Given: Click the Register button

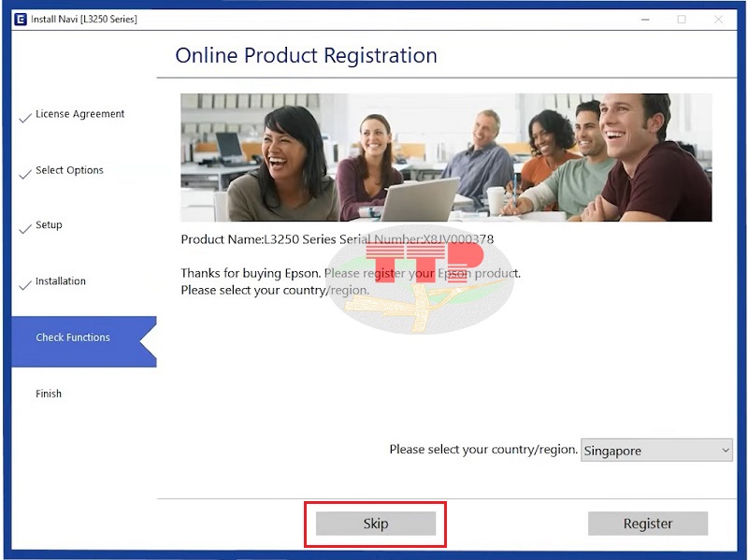Looking at the screenshot, I should [x=647, y=524].
